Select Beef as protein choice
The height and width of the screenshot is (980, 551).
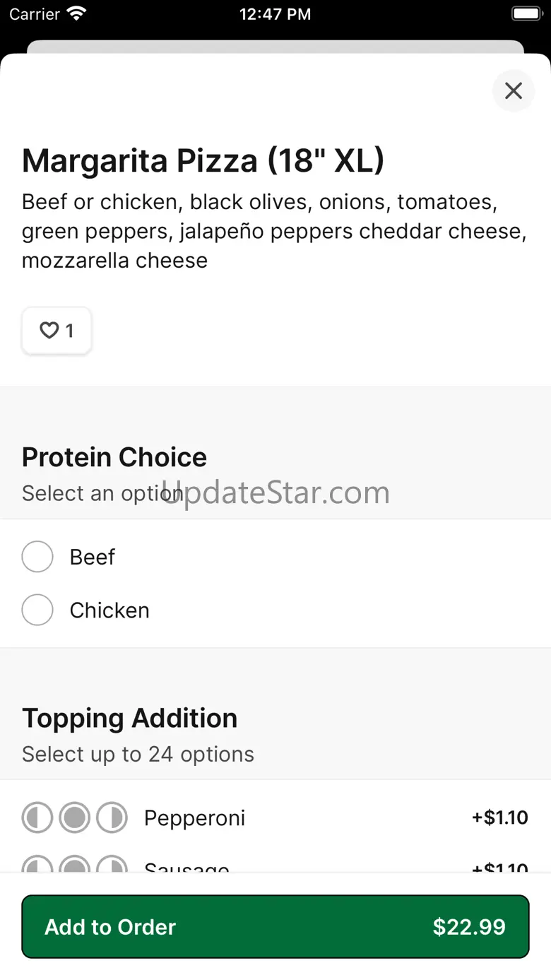pyautogui.click(x=37, y=557)
